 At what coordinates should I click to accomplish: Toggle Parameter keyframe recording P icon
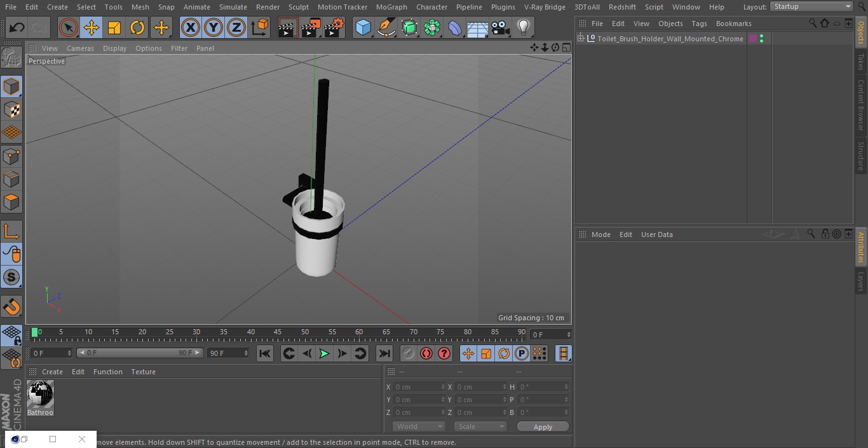click(522, 353)
